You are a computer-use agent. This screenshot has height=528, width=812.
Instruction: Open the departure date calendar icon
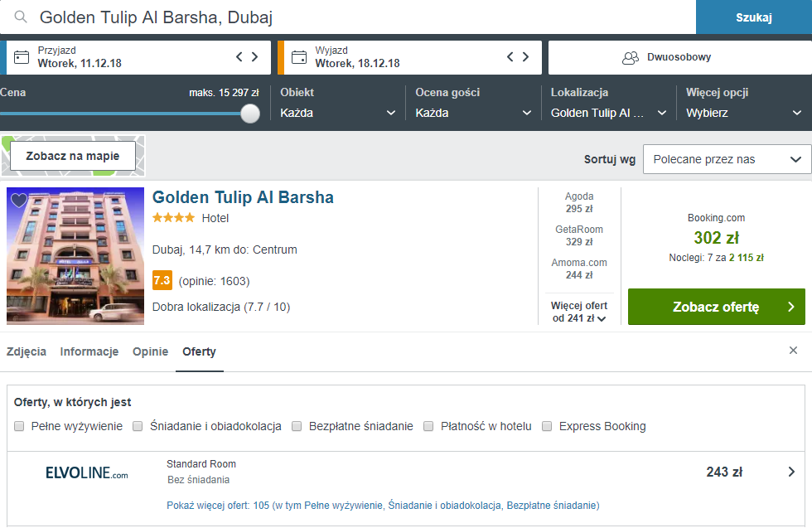click(299, 57)
